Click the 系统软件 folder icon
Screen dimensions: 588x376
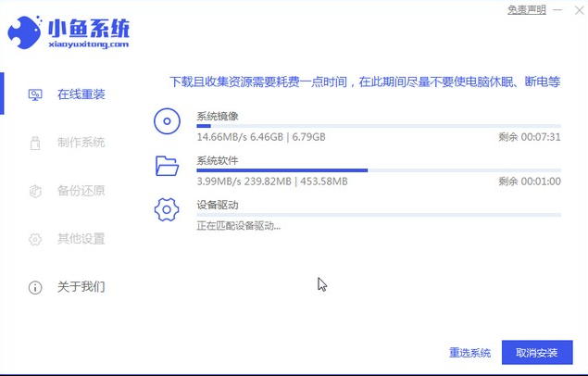(167, 166)
